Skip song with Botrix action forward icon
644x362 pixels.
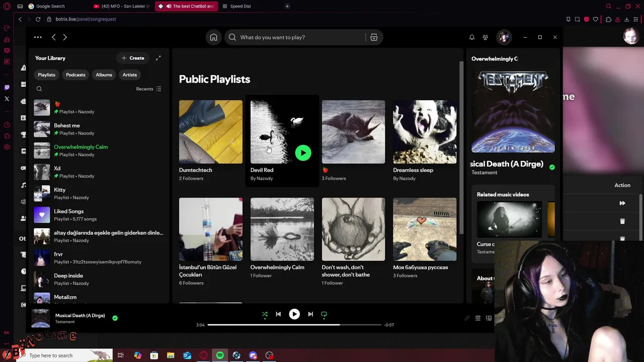pyautogui.click(x=622, y=203)
